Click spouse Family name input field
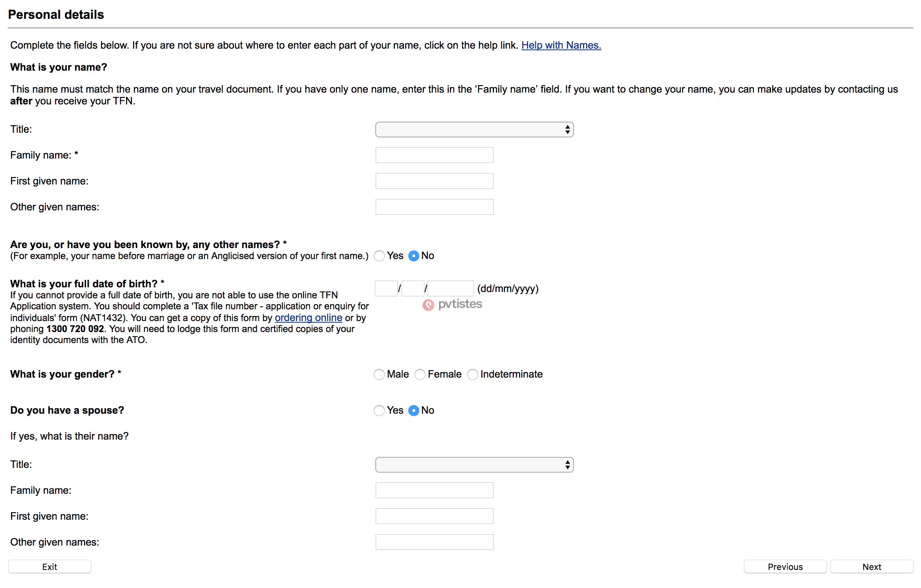This screenshot has width=921, height=588. [x=434, y=491]
